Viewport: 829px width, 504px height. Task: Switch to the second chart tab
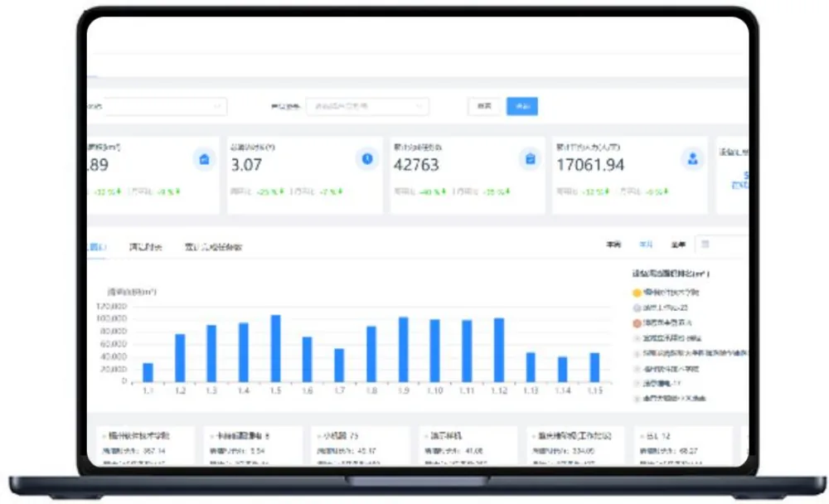click(145, 247)
